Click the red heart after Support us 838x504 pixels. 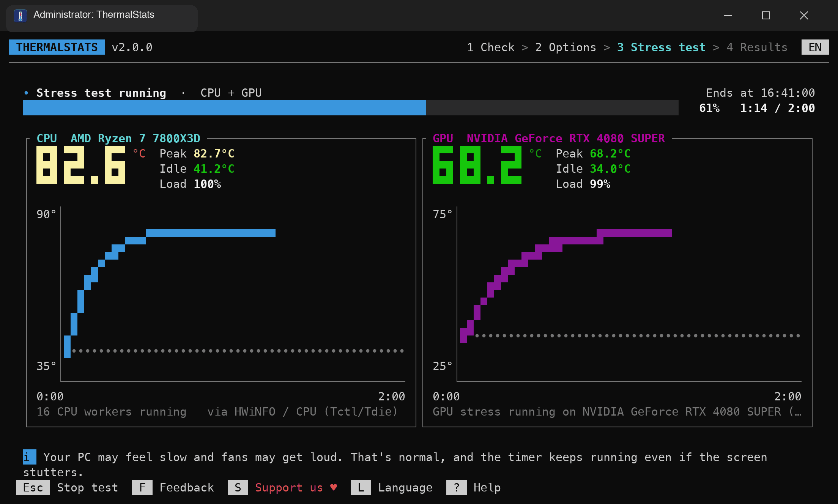pyautogui.click(x=334, y=487)
